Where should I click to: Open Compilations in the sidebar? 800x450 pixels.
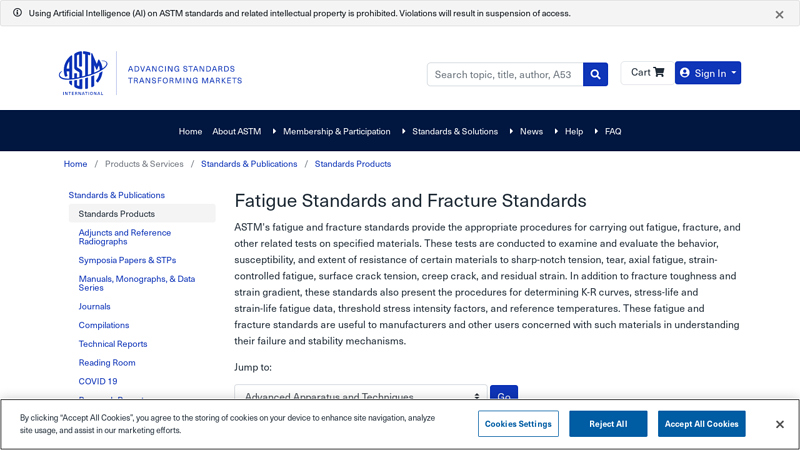click(x=104, y=325)
